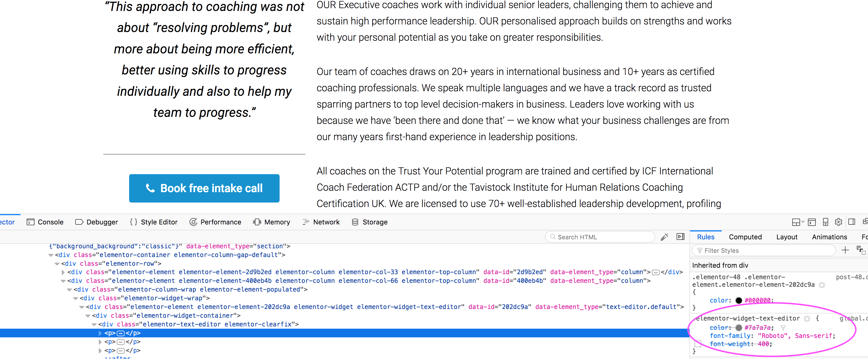The image size is (868, 359).
Task: Click the black #000000 color swatch
Action: point(739,300)
